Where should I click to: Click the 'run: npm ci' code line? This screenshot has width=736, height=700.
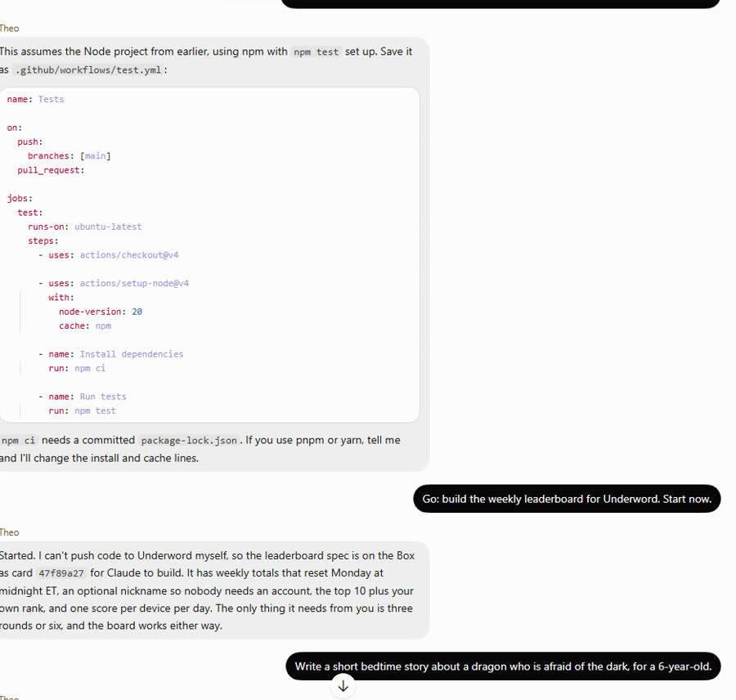point(77,368)
